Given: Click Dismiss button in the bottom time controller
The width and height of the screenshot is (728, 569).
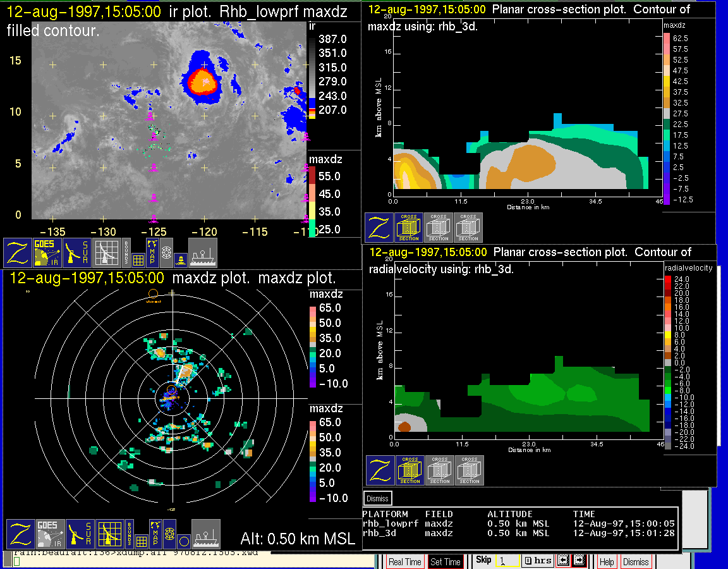Looking at the screenshot, I should click(x=635, y=561).
